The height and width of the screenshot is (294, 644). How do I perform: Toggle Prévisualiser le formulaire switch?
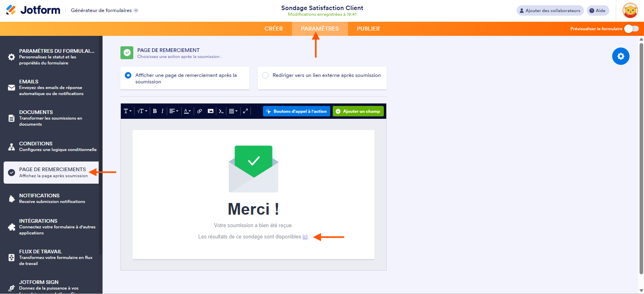632,29
